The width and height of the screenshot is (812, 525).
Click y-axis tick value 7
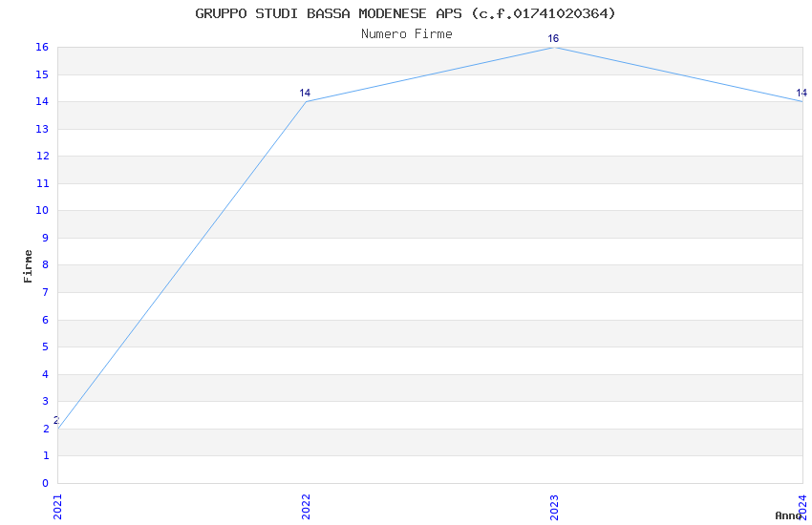(x=46, y=292)
